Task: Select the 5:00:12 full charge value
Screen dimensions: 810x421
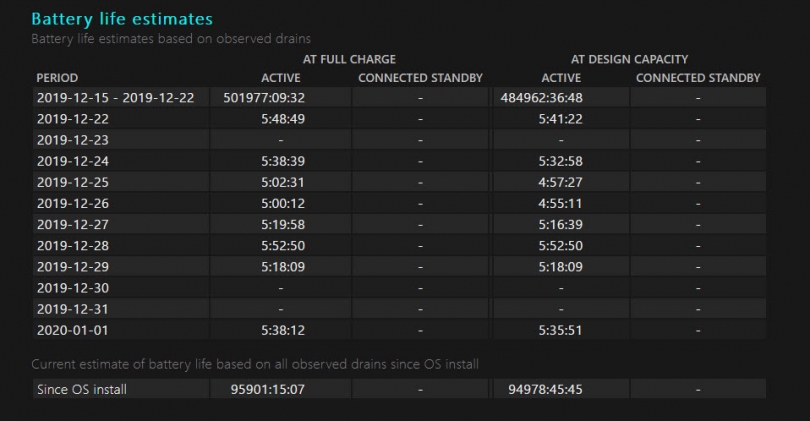Action: [x=282, y=203]
